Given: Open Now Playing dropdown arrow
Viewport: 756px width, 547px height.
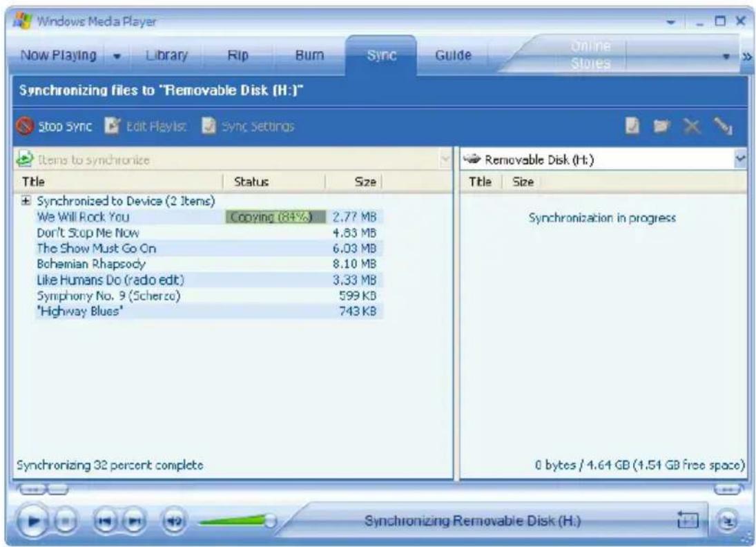Looking at the screenshot, I should pyautogui.click(x=117, y=57).
